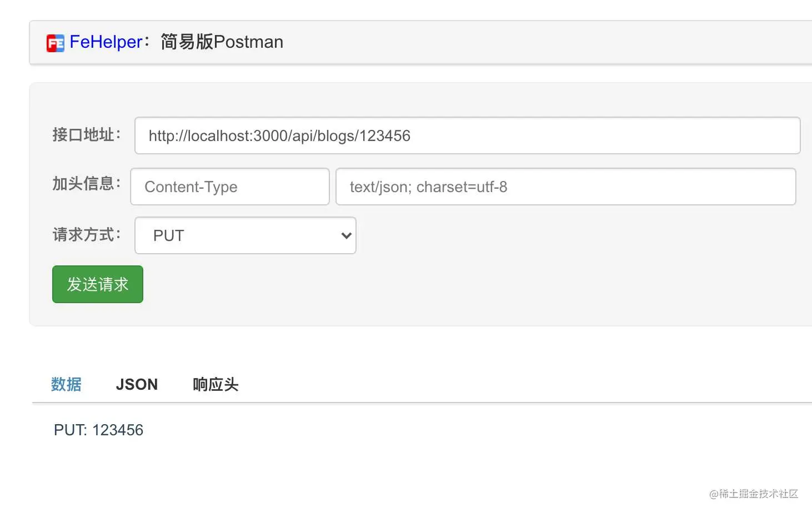The width and height of the screenshot is (812, 513).
Task: Expand method list via the chevron arrow
Action: click(346, 236)
